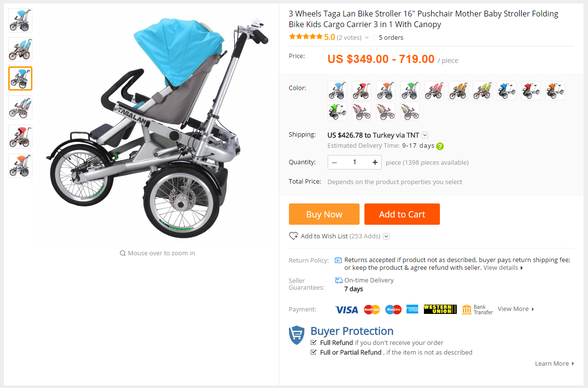This screenshot has height=388, width=588.
Task: Select the first product thumbnail
Action: (20, 20)
